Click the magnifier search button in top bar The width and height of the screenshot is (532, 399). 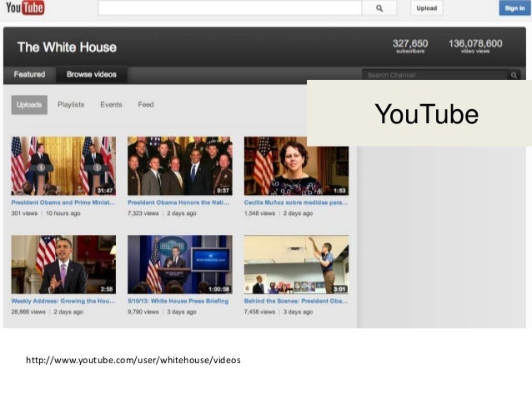tap(379, 8)
